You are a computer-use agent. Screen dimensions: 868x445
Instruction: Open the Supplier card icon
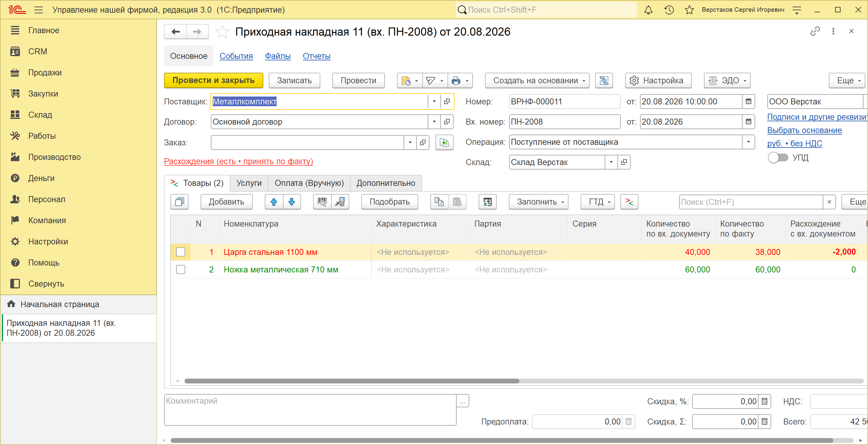coord(447,101)
